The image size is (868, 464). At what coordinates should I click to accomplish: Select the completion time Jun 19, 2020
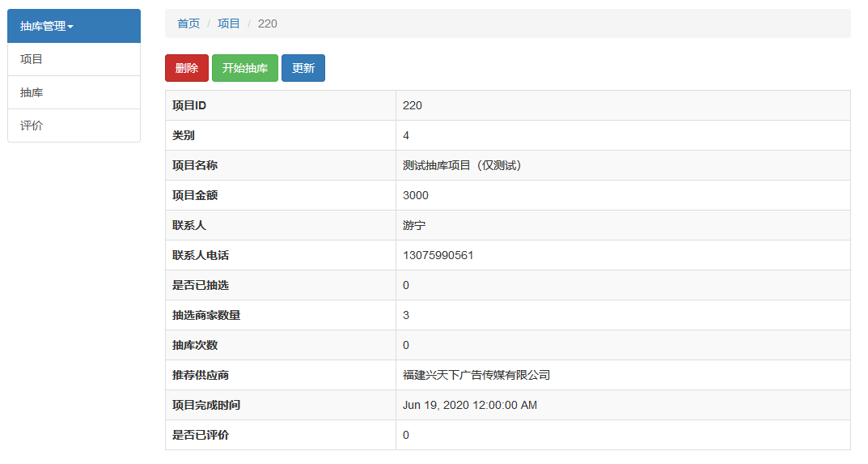pos(469,405)
